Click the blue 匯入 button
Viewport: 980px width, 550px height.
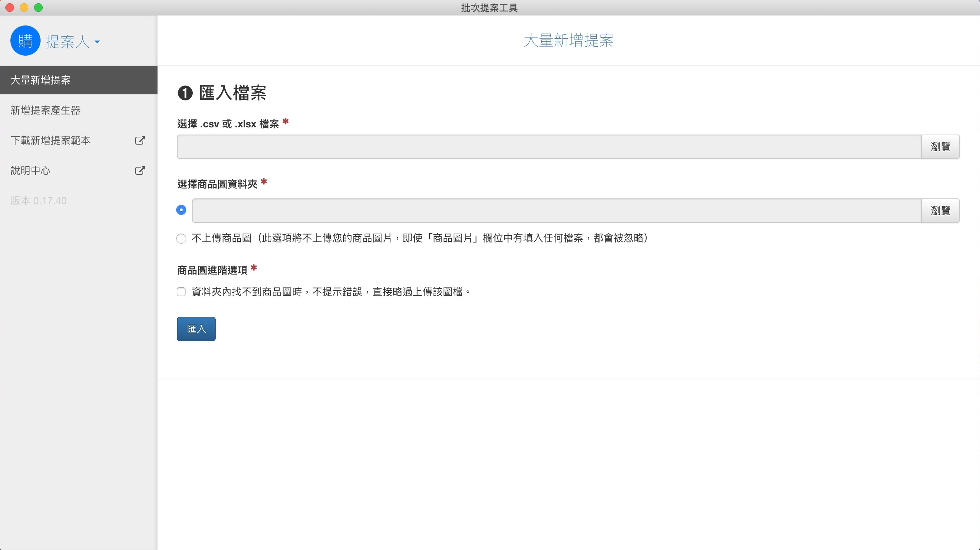[196, 329]
